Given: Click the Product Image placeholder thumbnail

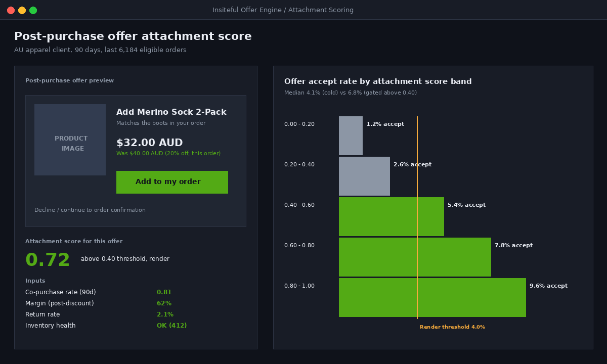Looking at the screenshot, I should pos(70,140).
